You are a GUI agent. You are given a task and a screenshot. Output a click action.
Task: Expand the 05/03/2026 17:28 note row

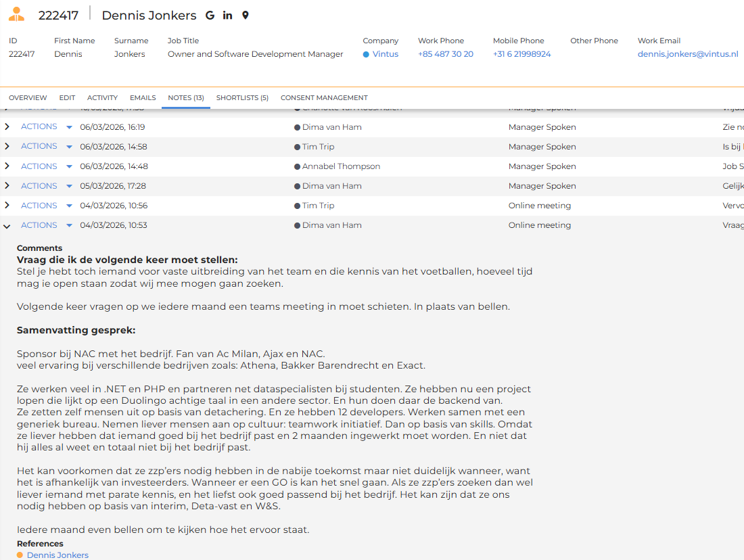[x=7, y=185]
